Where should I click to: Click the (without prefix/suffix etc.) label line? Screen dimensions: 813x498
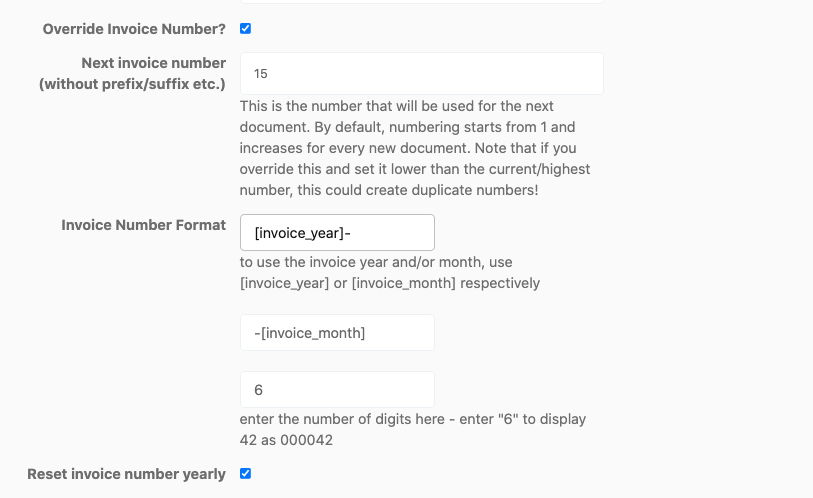pos(132,84)
